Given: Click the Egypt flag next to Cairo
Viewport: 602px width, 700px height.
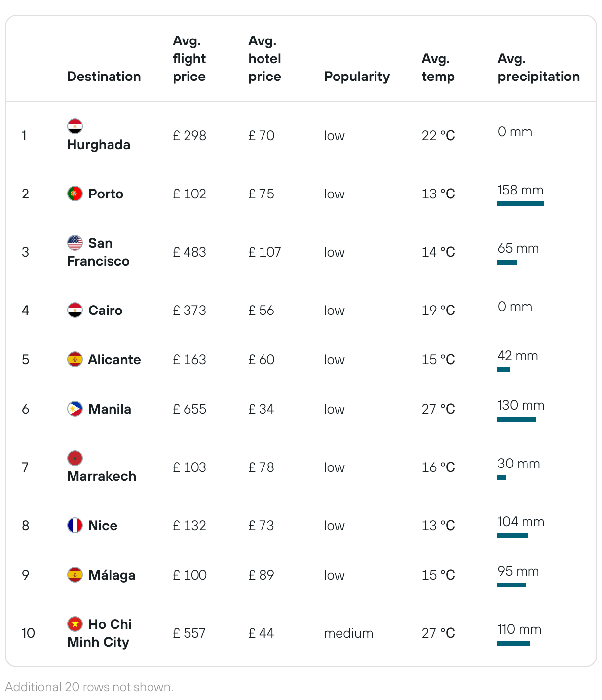Looking at the screenshot, I should pyautogui.click(x=75, y=310).
